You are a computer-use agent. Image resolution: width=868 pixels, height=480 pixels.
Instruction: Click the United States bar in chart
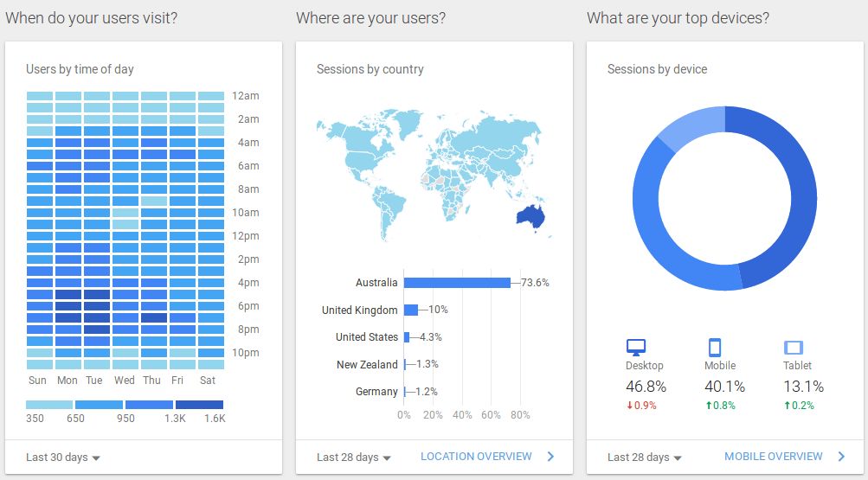coord(407,337)
